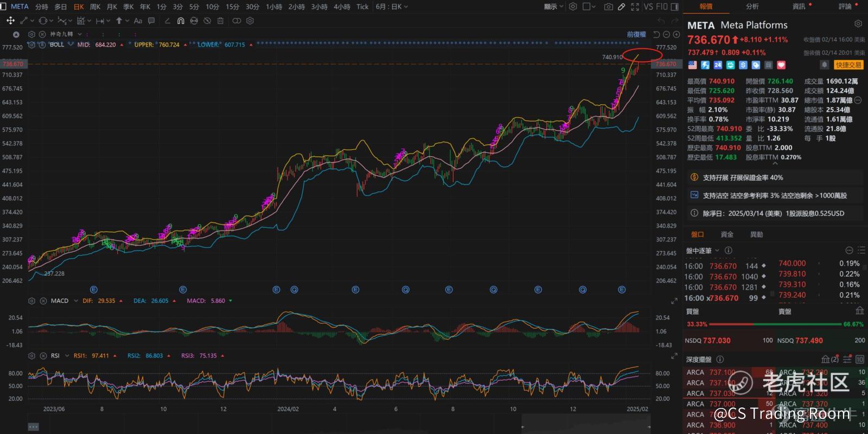Viewport: 868px width, 434px height.
Task: Switch to the 買動 tab
Action: [x=756, y=234]
